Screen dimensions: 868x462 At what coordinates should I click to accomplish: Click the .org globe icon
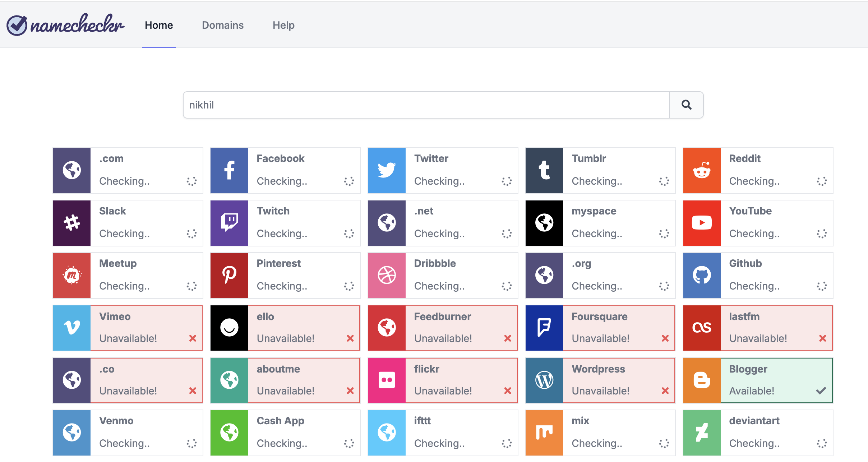point(544,276)
